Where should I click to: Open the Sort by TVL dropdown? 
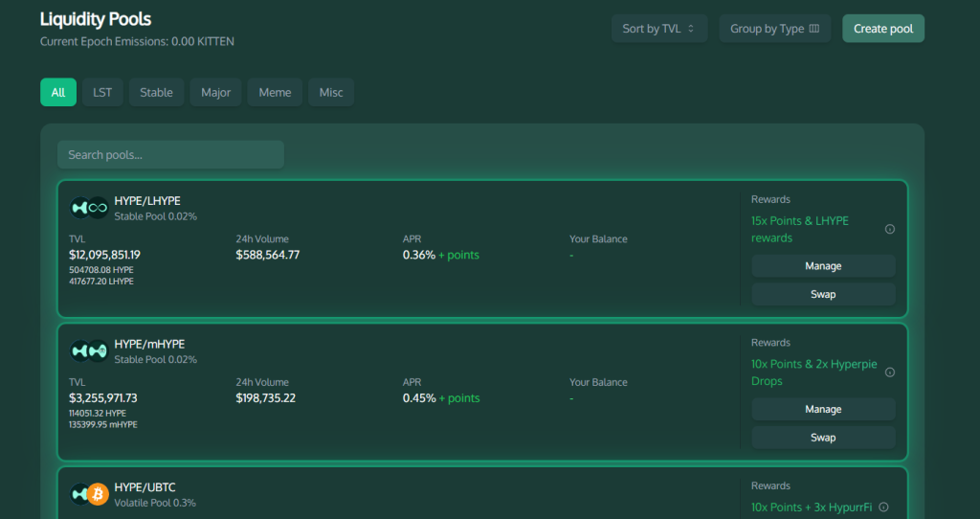pos(658,29)
